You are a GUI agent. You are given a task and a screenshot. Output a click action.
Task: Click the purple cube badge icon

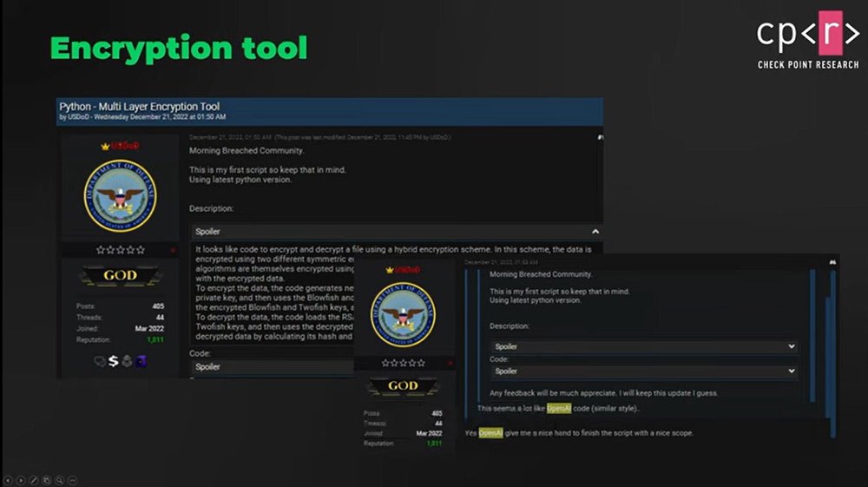141,361
